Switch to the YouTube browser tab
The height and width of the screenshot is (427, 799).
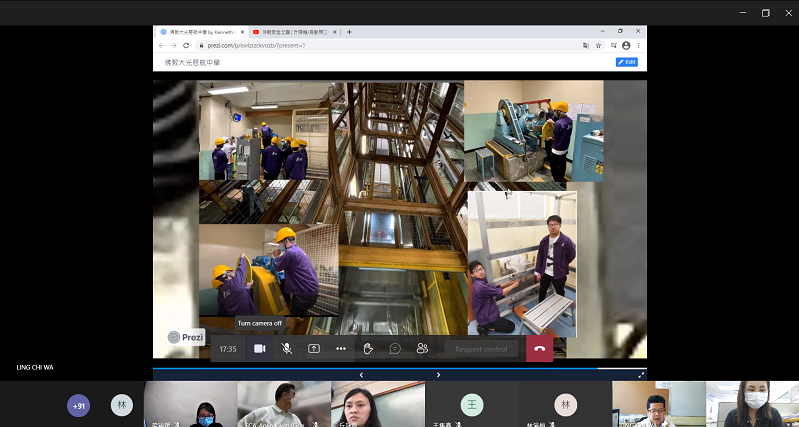[x=295, y=32]
